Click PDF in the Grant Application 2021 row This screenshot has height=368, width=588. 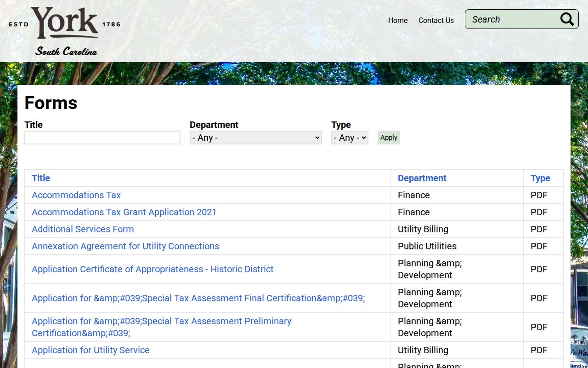(539, 212)
